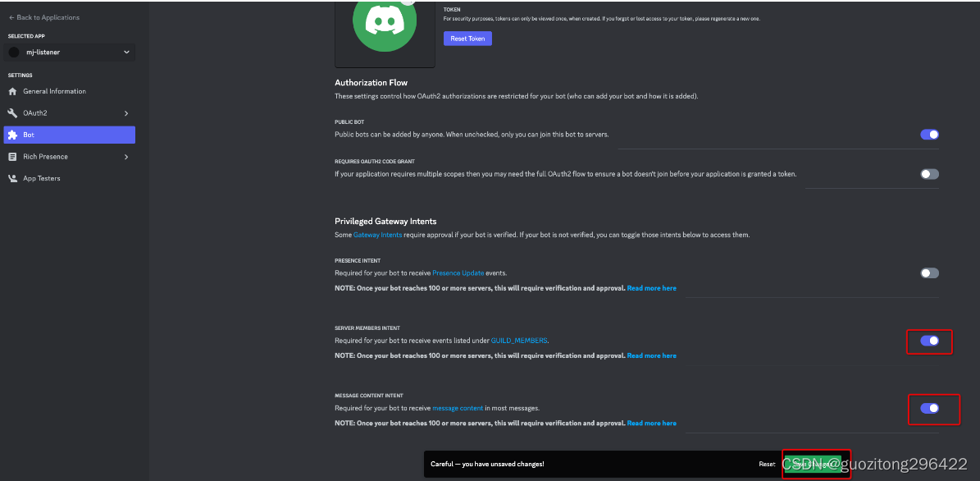Go back using the Back to Applications arrow

(11, 17)
